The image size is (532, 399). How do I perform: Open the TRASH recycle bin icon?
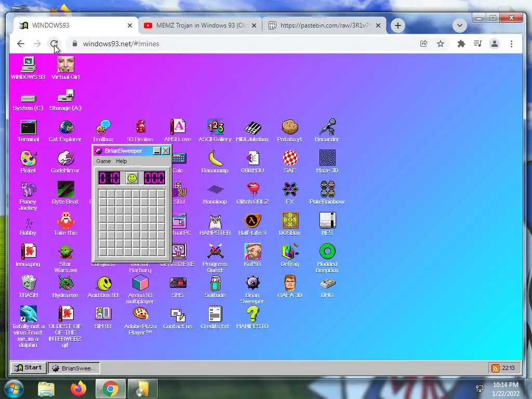28,287
